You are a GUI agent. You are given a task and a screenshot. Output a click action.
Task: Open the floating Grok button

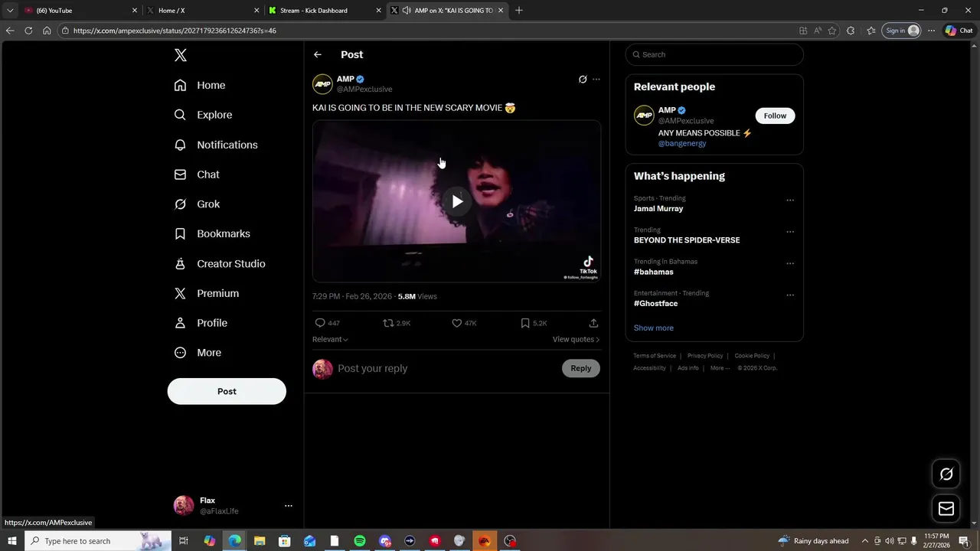(946, 474)
